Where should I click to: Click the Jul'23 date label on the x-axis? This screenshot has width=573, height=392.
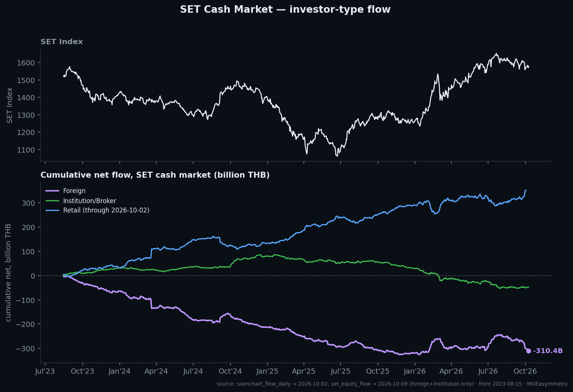[45, 371]
